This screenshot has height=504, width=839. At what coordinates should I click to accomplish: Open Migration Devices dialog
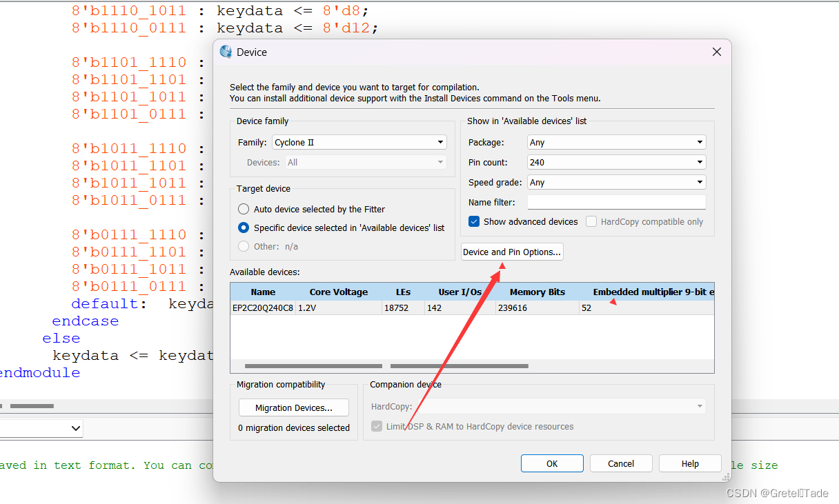(294, 407)
